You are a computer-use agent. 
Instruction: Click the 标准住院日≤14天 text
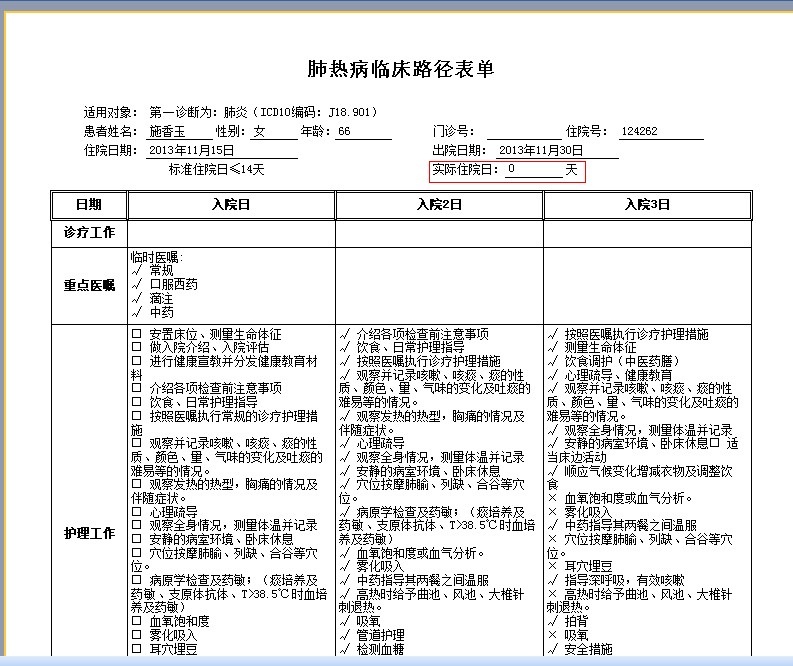click(x=216, y=169)
